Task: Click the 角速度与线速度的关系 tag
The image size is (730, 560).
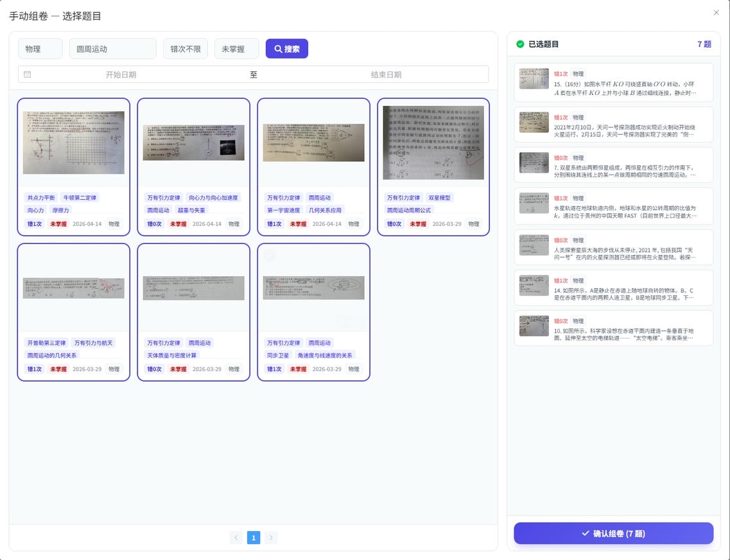Action: [325, 356]
